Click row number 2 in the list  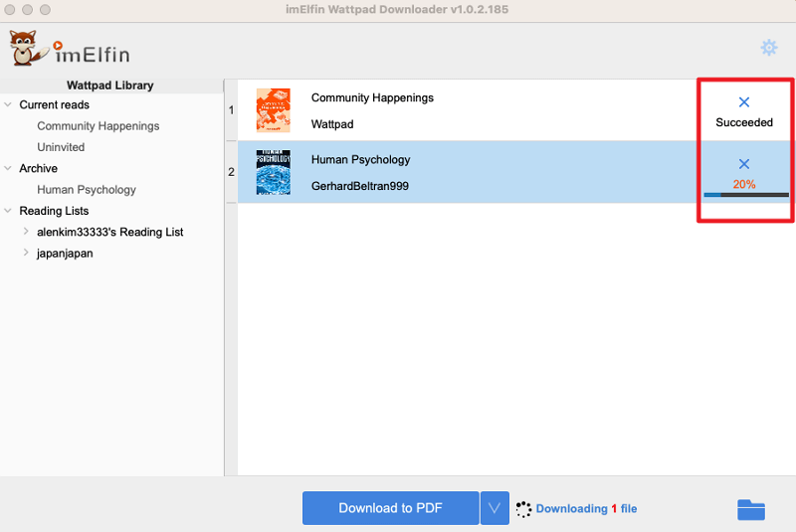(x=231, y=172)
